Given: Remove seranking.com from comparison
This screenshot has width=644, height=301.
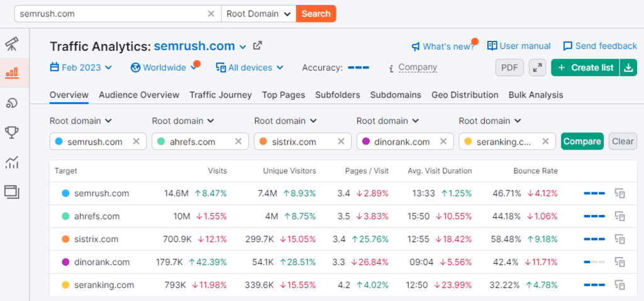Looking at the screenshot, I should point(545,141).
